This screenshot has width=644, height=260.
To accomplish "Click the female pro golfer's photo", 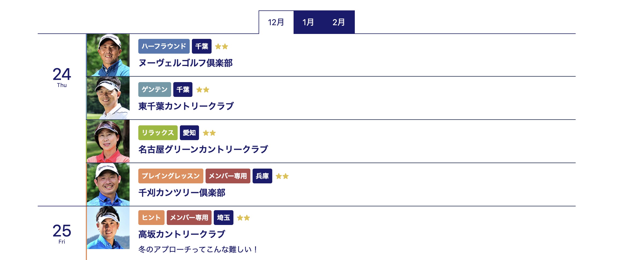I will pos(108,141).
